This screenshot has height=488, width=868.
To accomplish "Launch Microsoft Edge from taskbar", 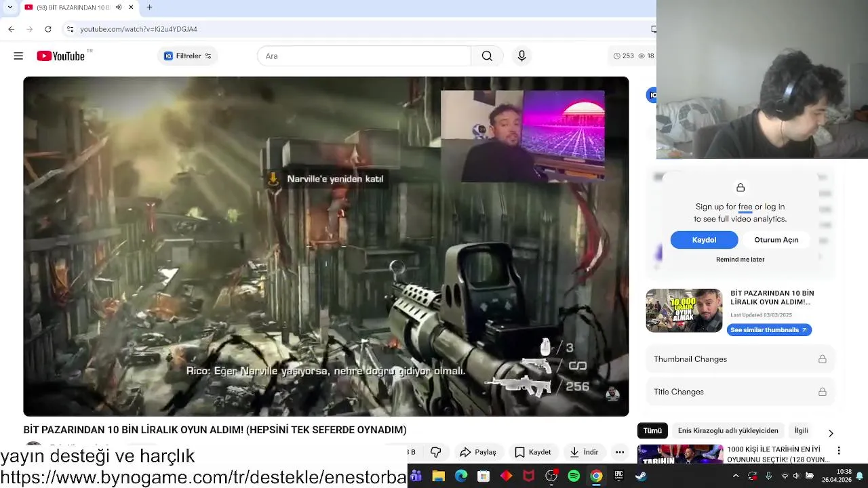I will point(461,476).
